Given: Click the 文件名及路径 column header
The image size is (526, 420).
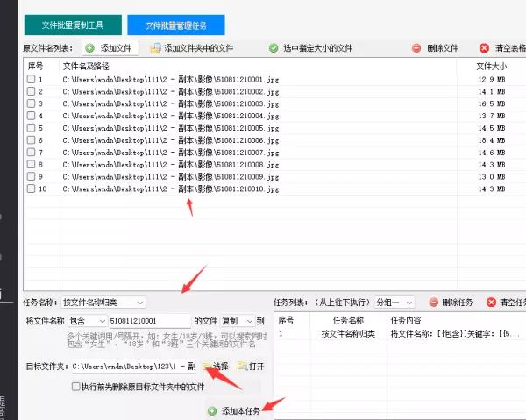Looking at the screenshot, I should tap(86, 67).
